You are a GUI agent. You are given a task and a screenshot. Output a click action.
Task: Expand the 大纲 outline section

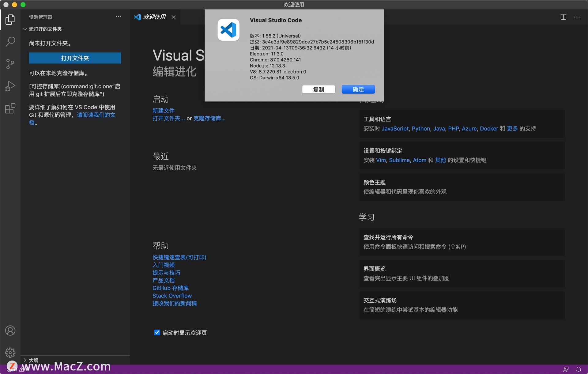31,360
